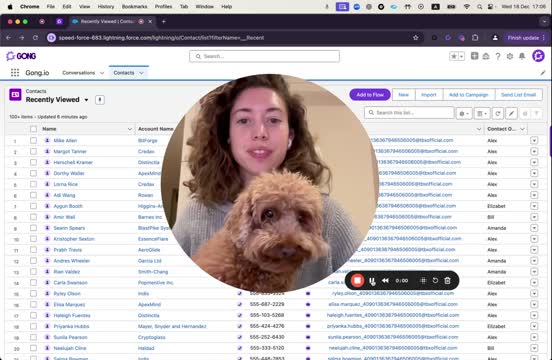Open the Setup gear icon

[510, 56]
